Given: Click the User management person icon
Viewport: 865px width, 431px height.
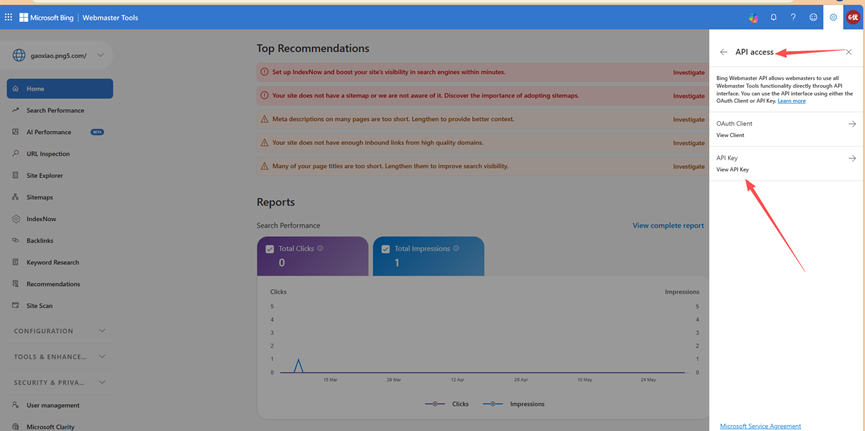Looking at the screenshot, I should [15, 405].
